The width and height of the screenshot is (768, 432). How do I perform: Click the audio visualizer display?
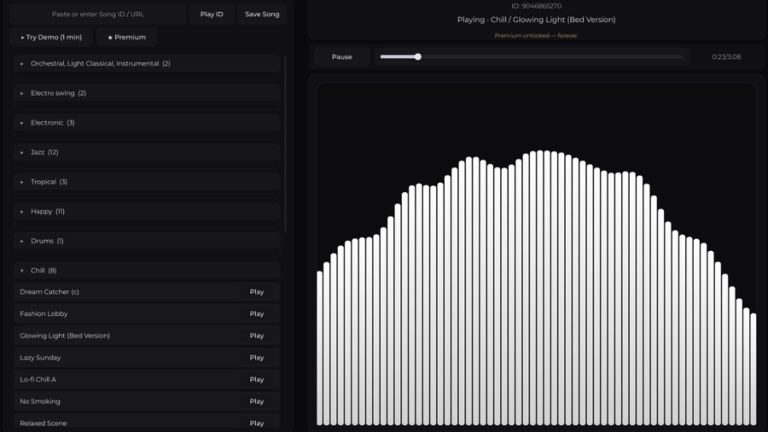coord(536,254)
